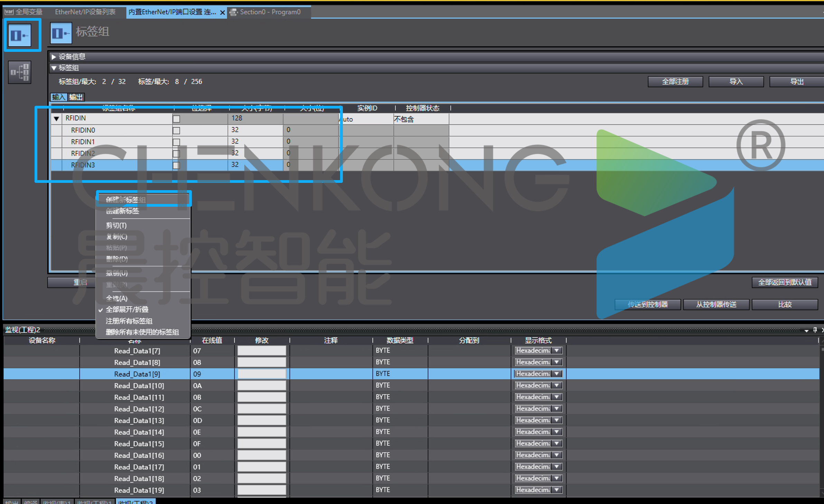Image resolution: width=824 pixels, height=504 pixels.
Task: Click the 数据类型 column header
Action: pyautogui.click(x=400, y=340)
